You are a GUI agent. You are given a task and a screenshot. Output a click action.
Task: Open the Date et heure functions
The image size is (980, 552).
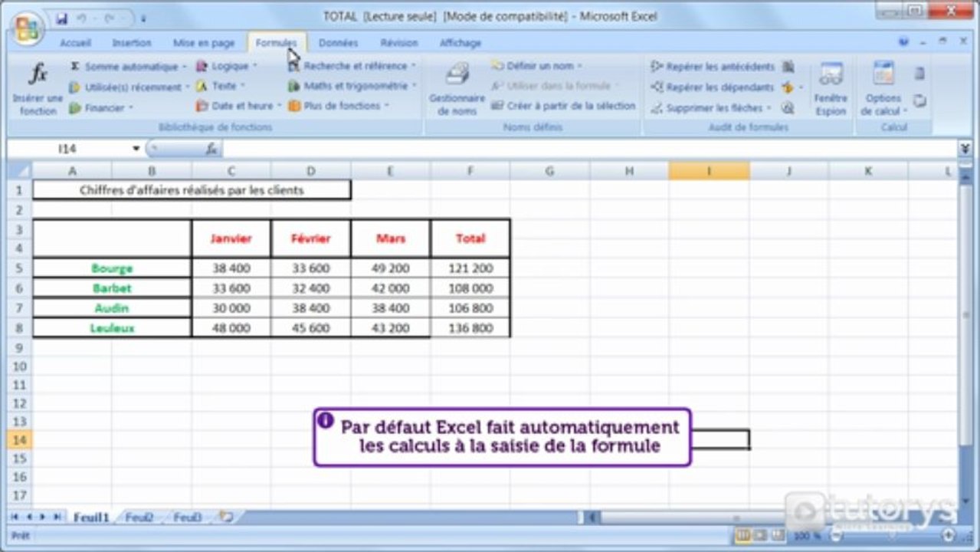[x=238, y=106]
